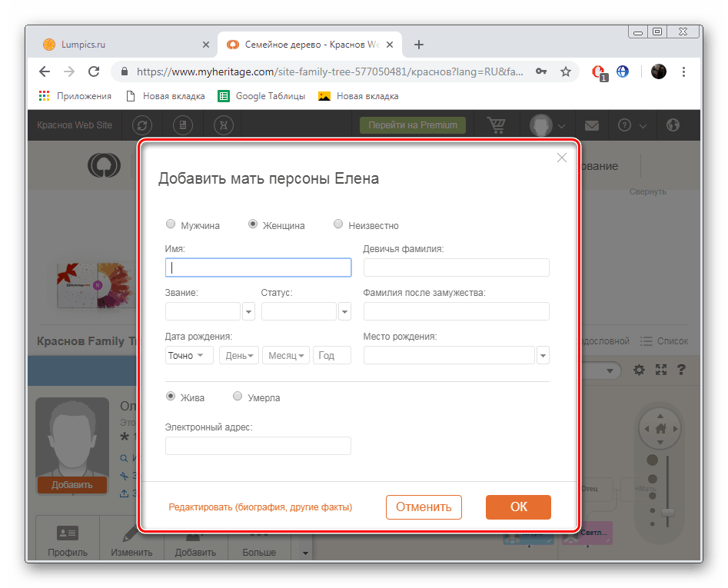Click the Имя input field

pyautogui.click(x=258, y=267)
